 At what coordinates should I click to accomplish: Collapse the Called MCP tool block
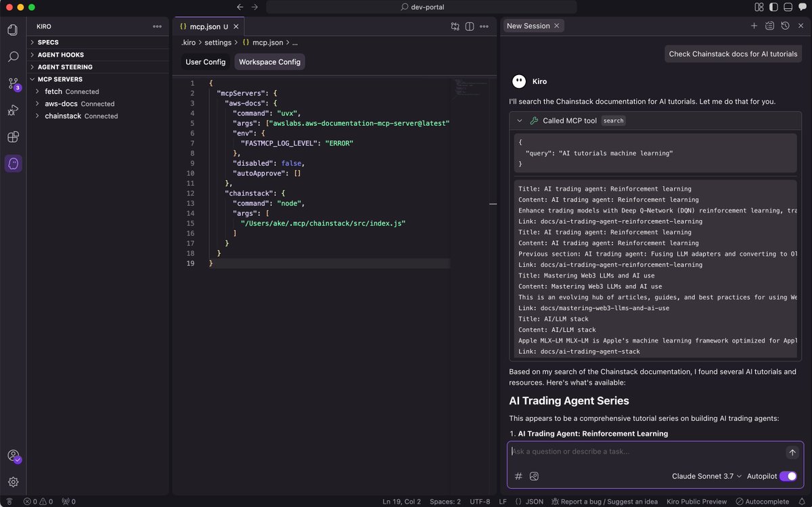[x=519, y=120]
